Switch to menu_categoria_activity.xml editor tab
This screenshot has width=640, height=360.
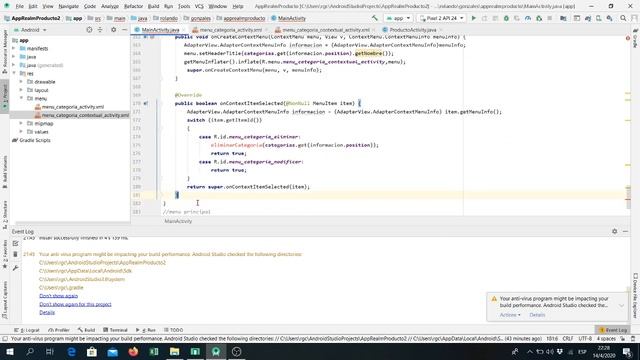click(230, 30)
